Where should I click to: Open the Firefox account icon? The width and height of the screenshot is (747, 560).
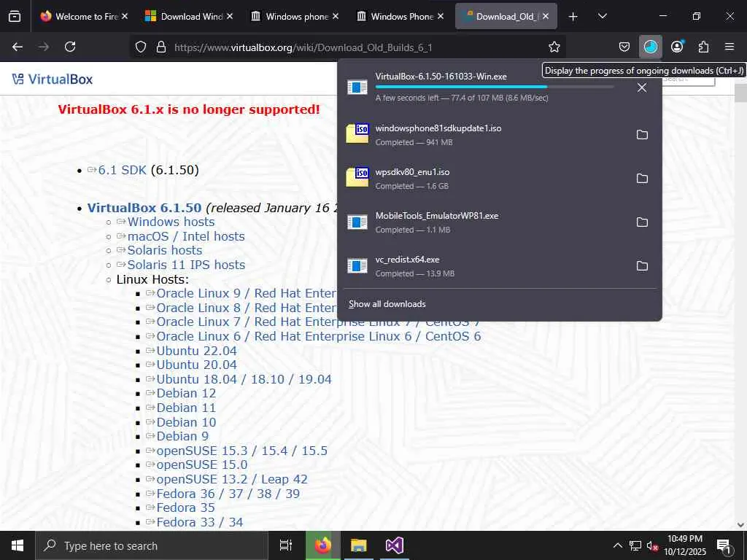coord(677,47)
